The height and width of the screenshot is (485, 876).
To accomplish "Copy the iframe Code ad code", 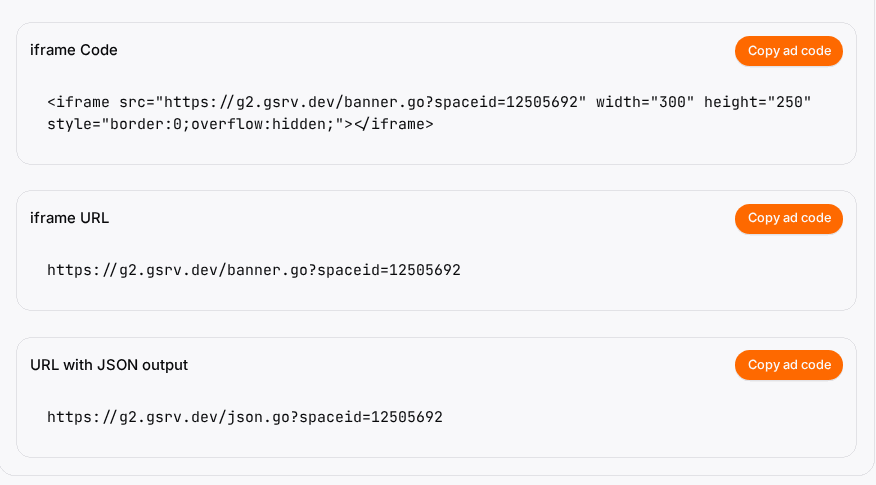I will pos(788,51).
